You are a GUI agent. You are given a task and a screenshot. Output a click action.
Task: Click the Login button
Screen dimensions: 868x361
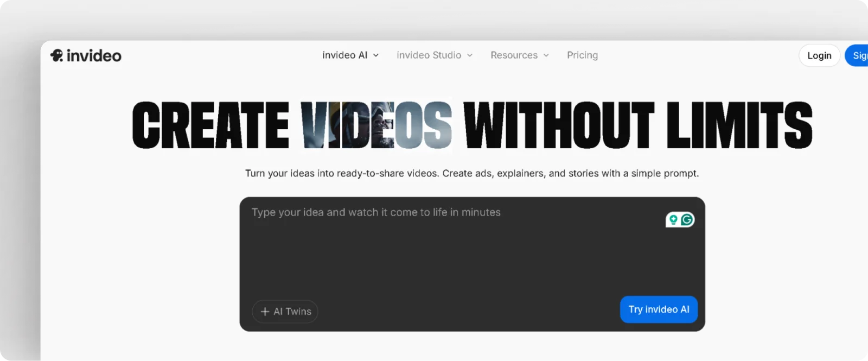click(819, 55)
